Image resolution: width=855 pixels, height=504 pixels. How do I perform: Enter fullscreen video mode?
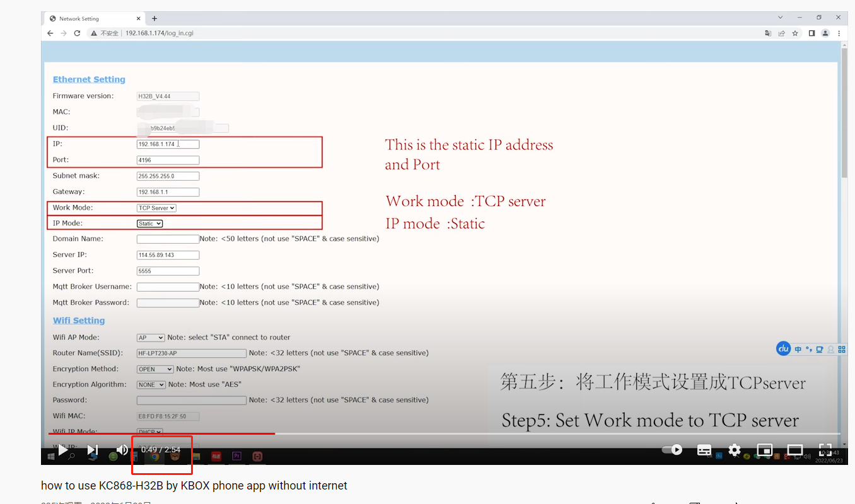(825, 449)
